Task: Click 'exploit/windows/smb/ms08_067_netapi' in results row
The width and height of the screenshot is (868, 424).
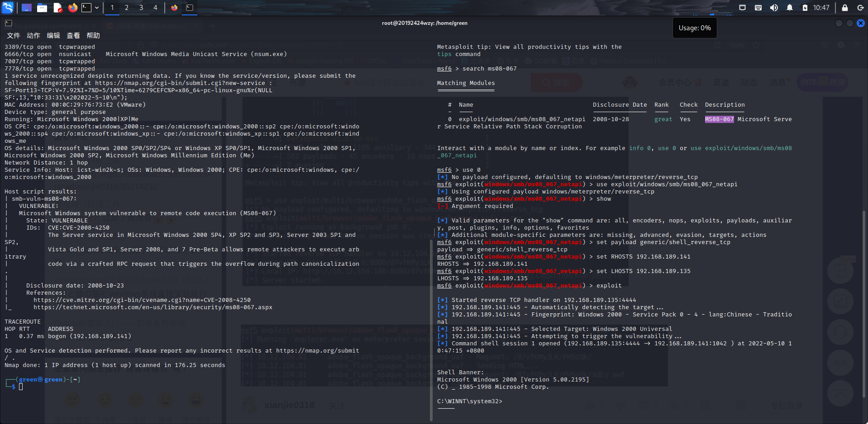Action: click(x=522, y=119)
